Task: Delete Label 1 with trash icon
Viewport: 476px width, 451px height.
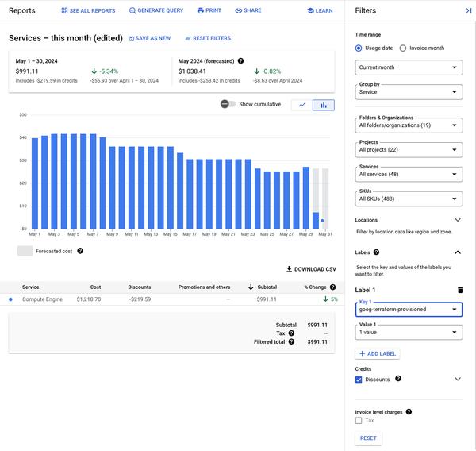Action: pyautogui.click(x=460, y=290)
